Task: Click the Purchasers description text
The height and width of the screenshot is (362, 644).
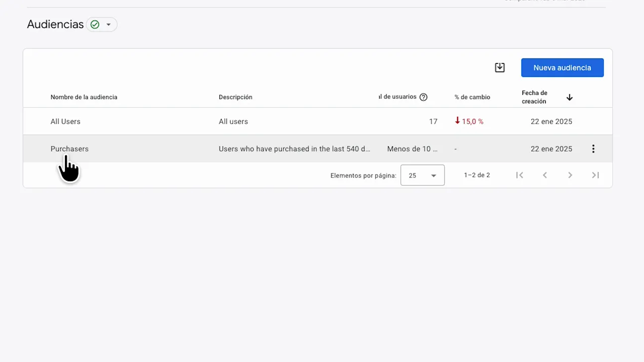Action: coord(294,149)
